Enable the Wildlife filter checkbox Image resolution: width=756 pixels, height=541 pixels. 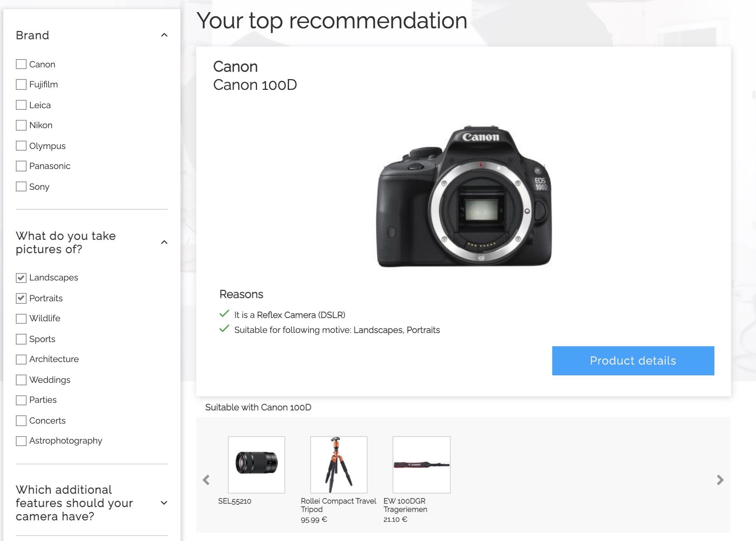(21, 318)
